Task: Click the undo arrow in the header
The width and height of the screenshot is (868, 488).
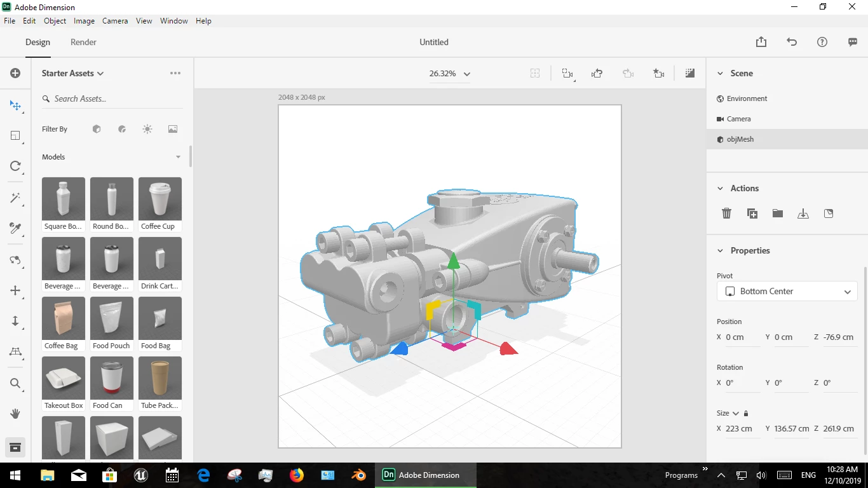Action: tap(792, 42)
